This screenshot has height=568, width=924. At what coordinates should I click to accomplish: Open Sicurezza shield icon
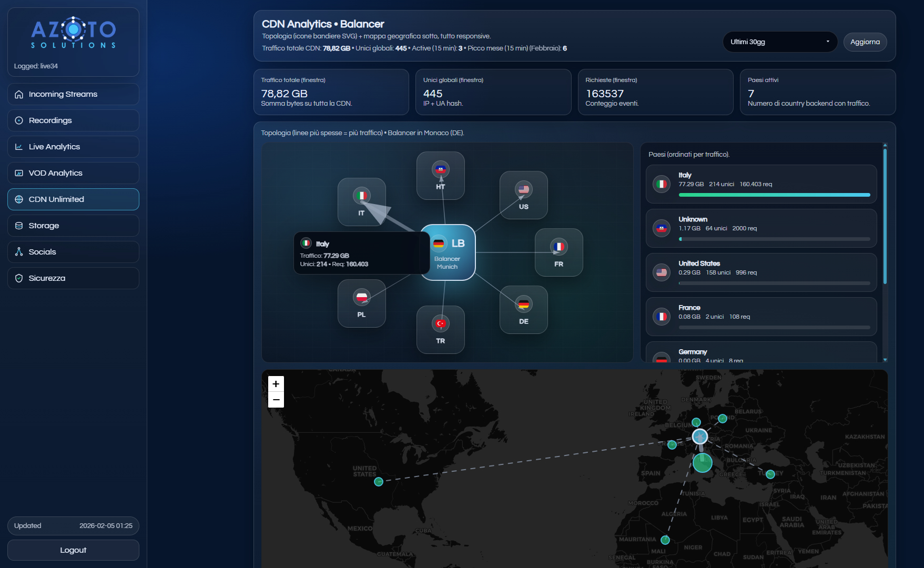(x=18, y=278)
